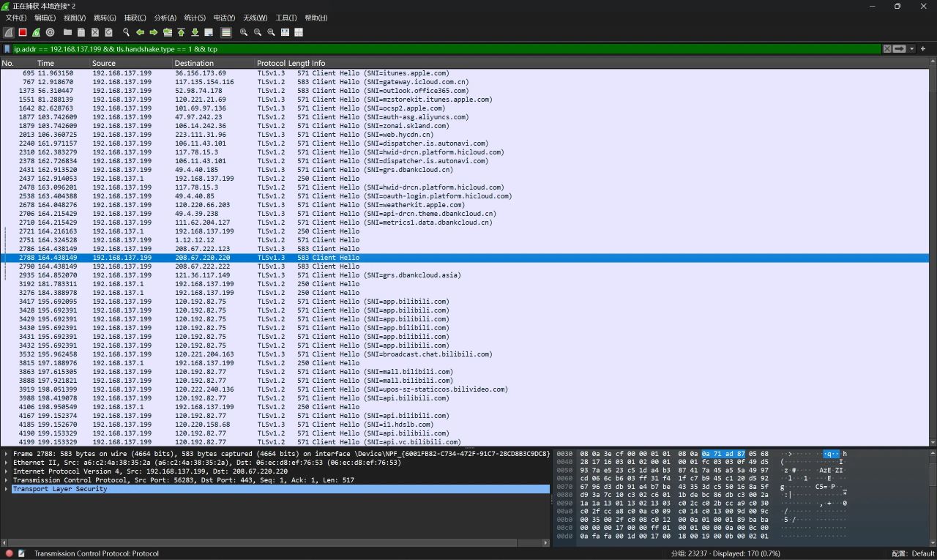Open the display filter bookmark menu
Viewport: 937px width, 560px height.
(7, 49)
